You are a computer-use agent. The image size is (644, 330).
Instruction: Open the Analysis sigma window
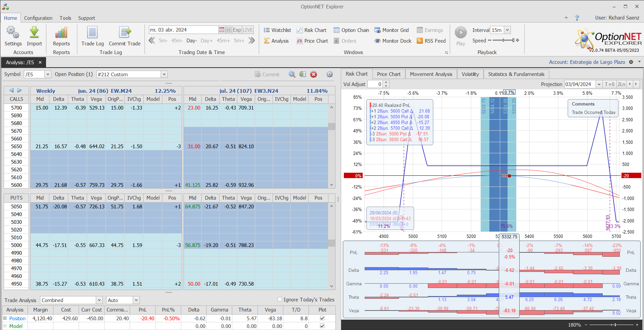coord(276,41)
